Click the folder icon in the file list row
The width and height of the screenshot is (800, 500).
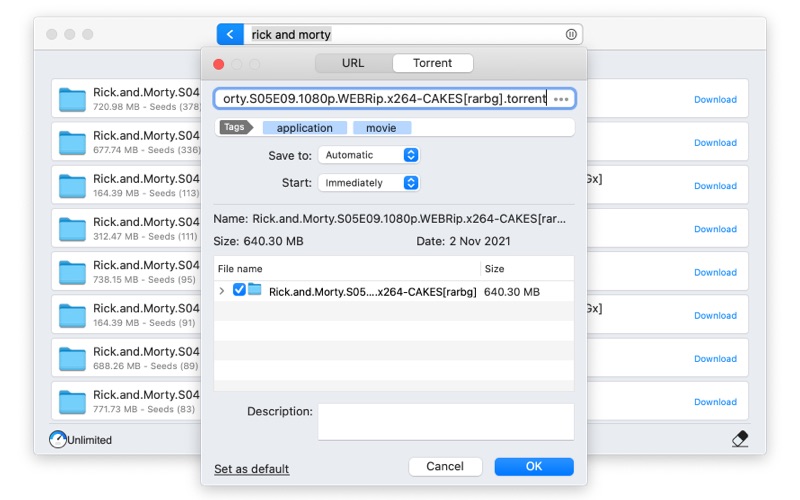(255, 290)
